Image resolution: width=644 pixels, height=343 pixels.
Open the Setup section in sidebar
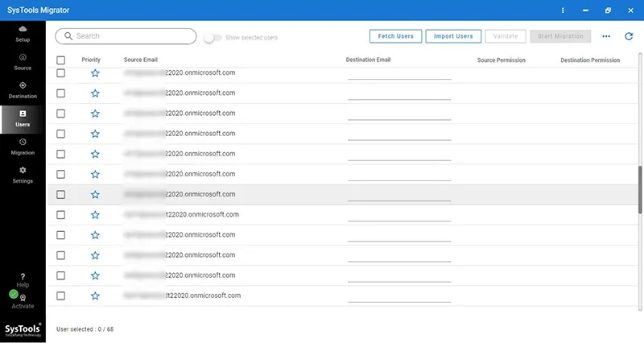[x=23, y=34]
